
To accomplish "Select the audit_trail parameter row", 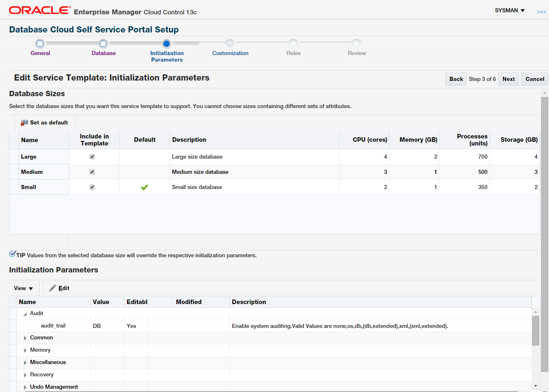I will (270, 326).
